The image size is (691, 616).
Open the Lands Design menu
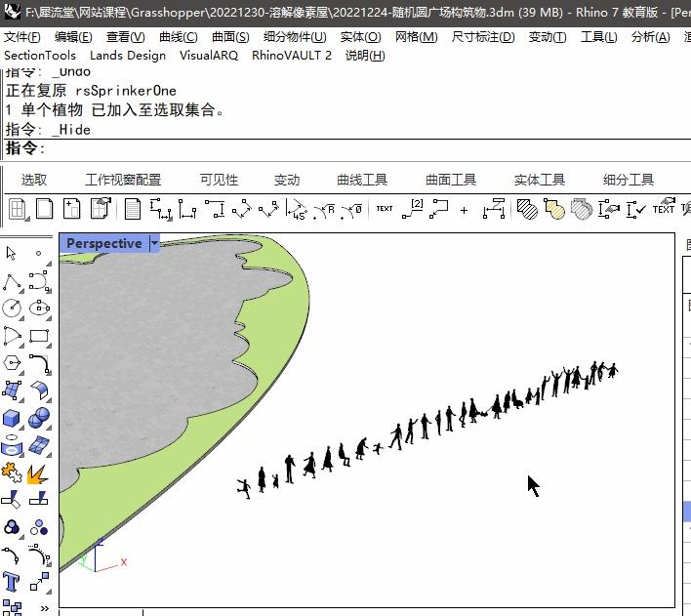(x=128, y=56)
